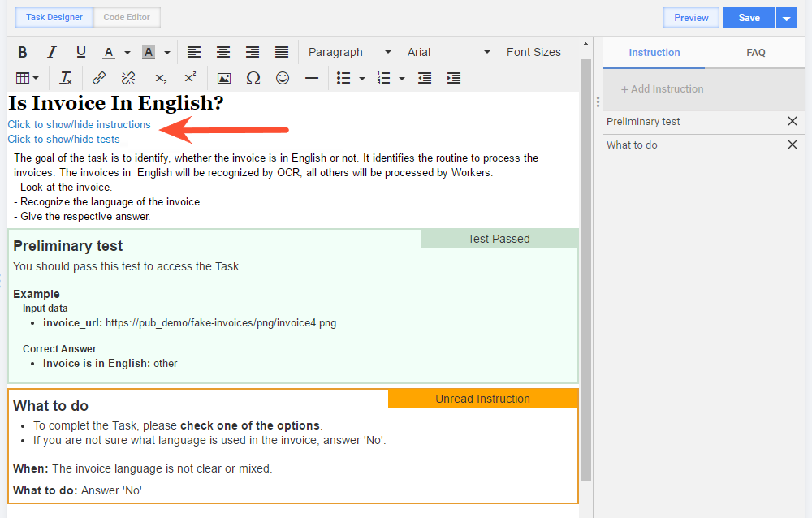
Task: Justify text alignment
Action: [x=282, y=52]
